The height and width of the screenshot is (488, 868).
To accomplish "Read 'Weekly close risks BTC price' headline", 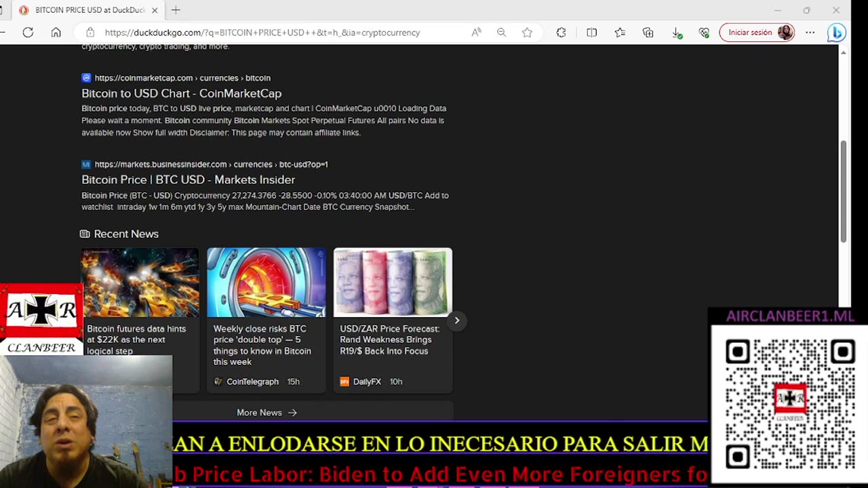I will (262, 345).
